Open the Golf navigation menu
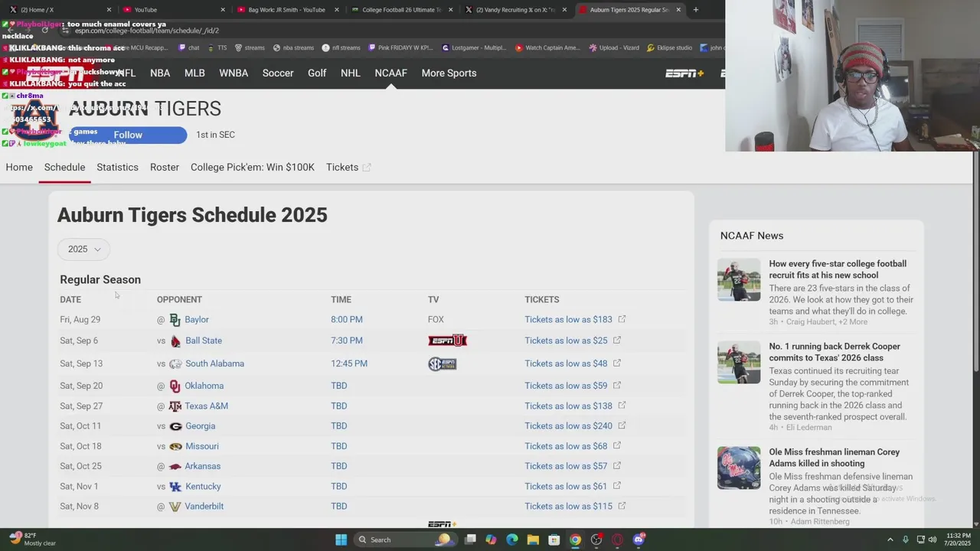 [x=317, y=73]
